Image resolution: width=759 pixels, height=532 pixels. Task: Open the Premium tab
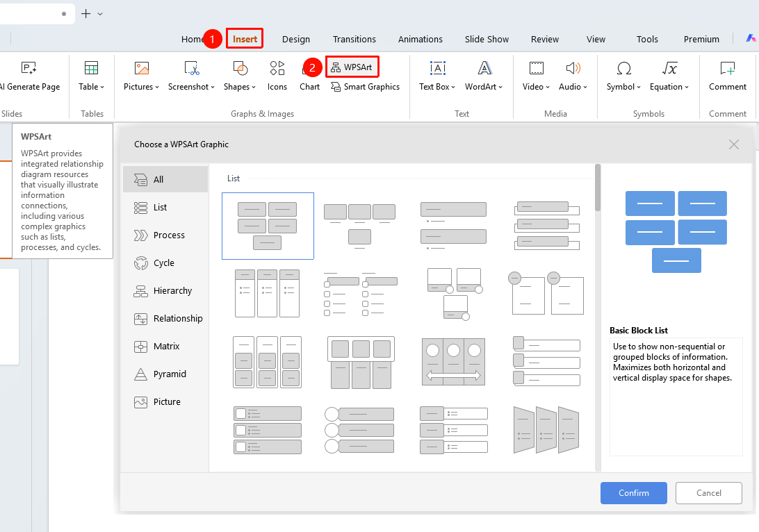[x=701, y=39]
